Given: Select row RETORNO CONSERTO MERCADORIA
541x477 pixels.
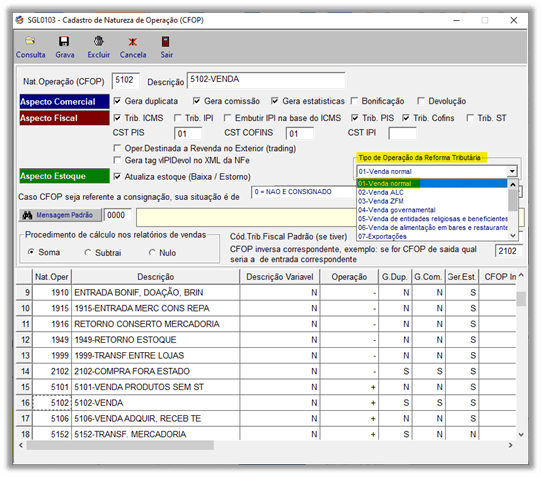Looking at the screenshot, I should point(266,324).
